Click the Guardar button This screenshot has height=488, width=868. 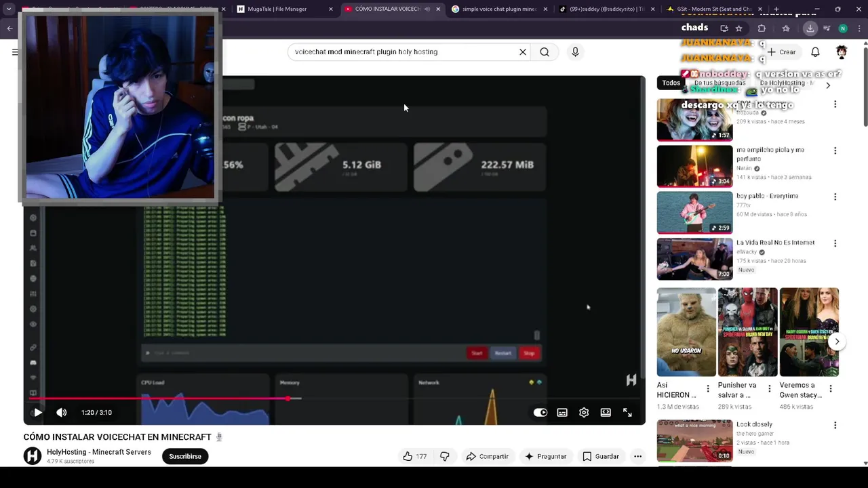pos(601,456)
